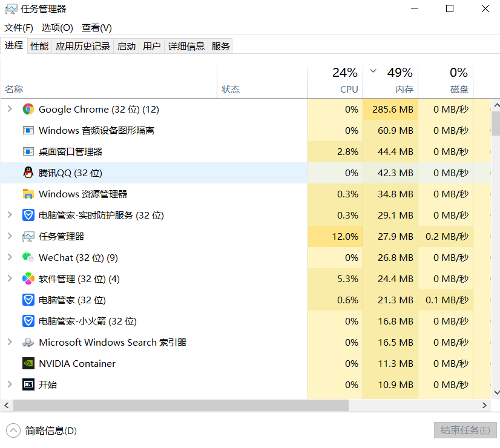The image size is (500, 448).
Task: Click the 12.0% CPU cell
Action: tap(335, 237)
